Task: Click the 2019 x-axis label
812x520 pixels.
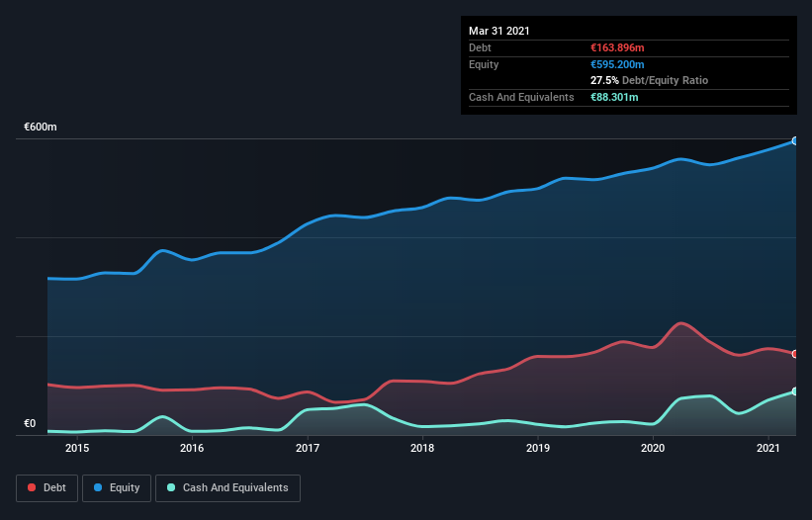Action: tap(538, 448)
